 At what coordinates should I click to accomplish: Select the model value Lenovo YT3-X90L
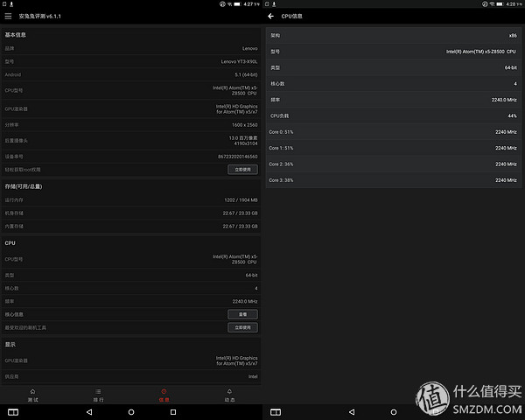pos(239,61)
